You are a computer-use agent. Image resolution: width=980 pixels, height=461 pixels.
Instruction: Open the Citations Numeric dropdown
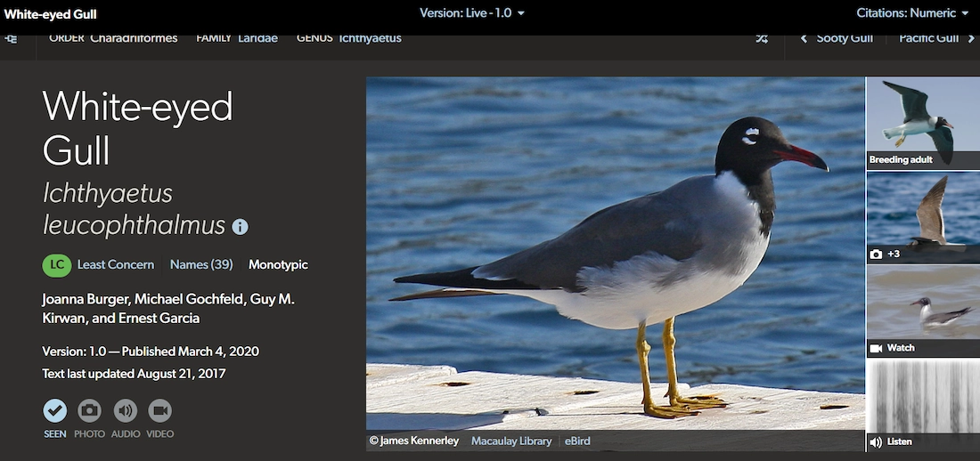point(912,13)
